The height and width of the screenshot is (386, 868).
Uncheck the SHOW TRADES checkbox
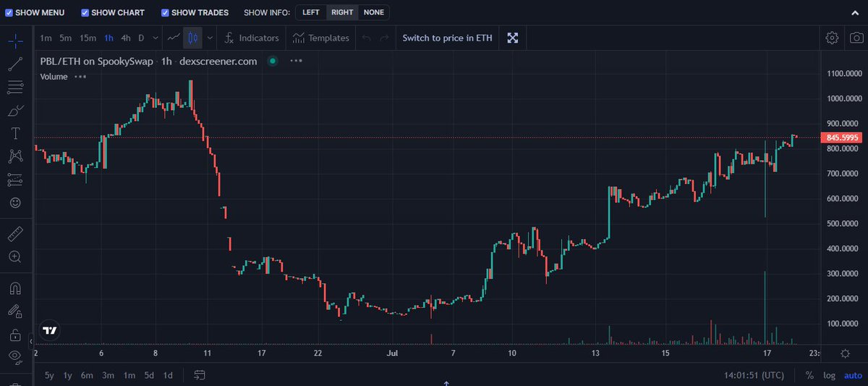(165, 12)
